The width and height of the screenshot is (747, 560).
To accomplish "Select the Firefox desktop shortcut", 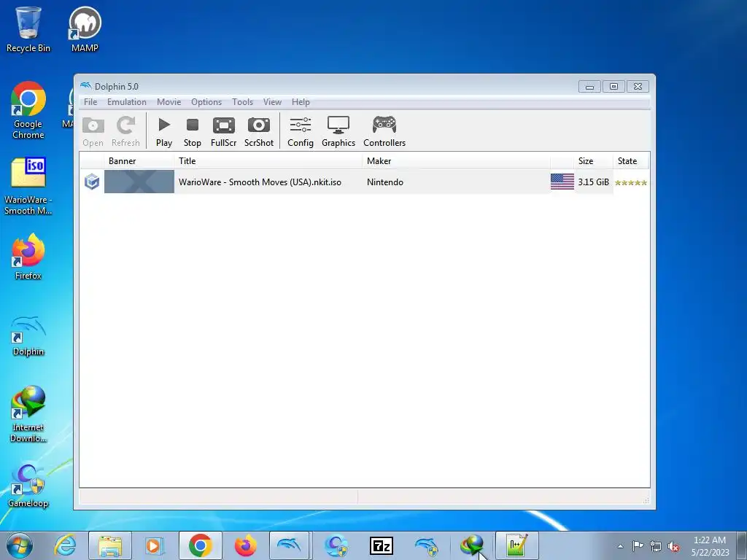I will pos(28,257).
